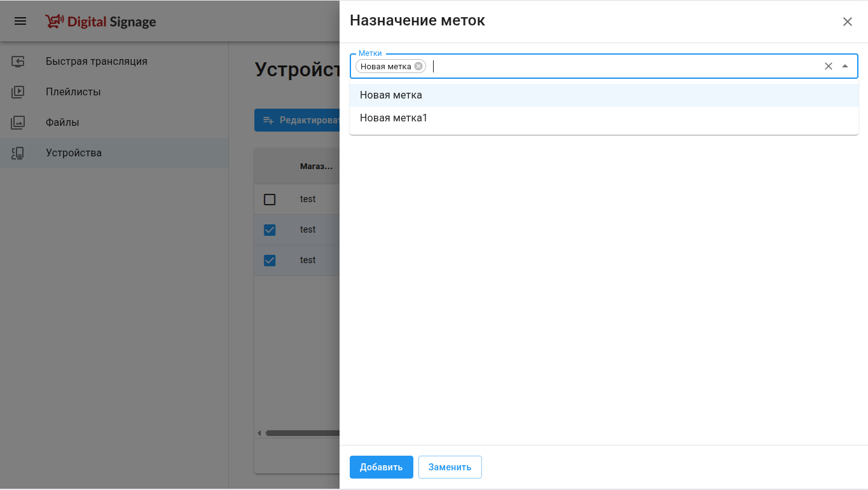The height and width of the screenshot is (490, 868).
Task: Open the hamburger navigation menu
Action: [x=20, y=21]
